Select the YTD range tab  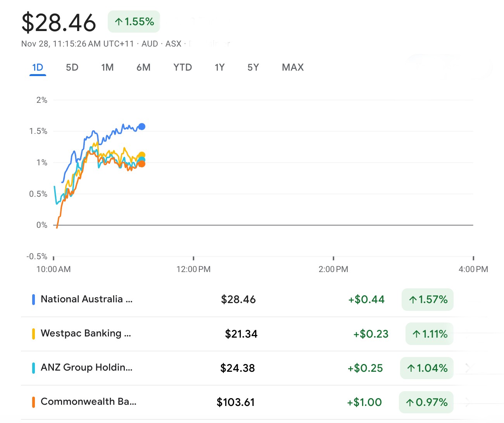coord(183,68)
